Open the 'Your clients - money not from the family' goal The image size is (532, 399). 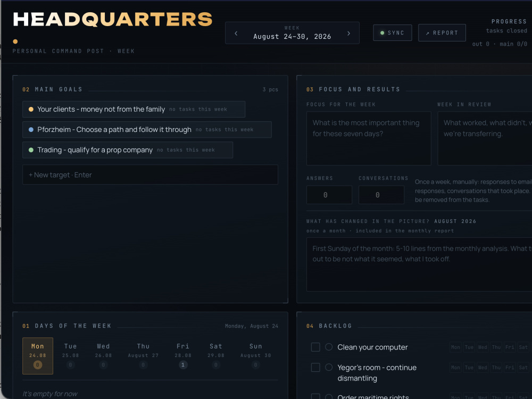[x=134, y=109]
